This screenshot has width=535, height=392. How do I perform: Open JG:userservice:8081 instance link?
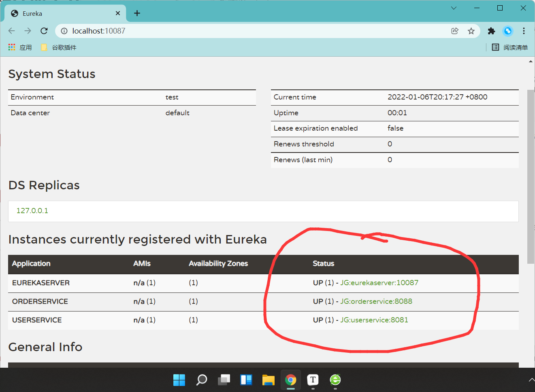(374, 320)
